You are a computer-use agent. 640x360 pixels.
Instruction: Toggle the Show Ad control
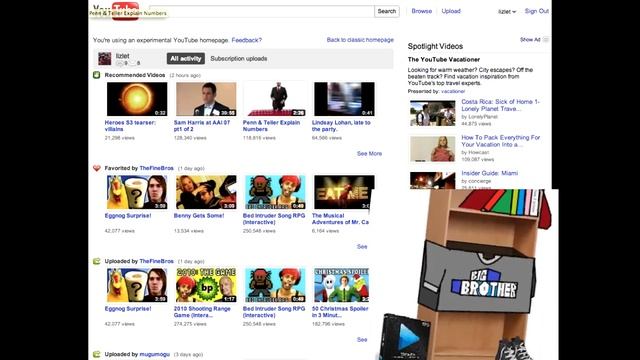534,40
